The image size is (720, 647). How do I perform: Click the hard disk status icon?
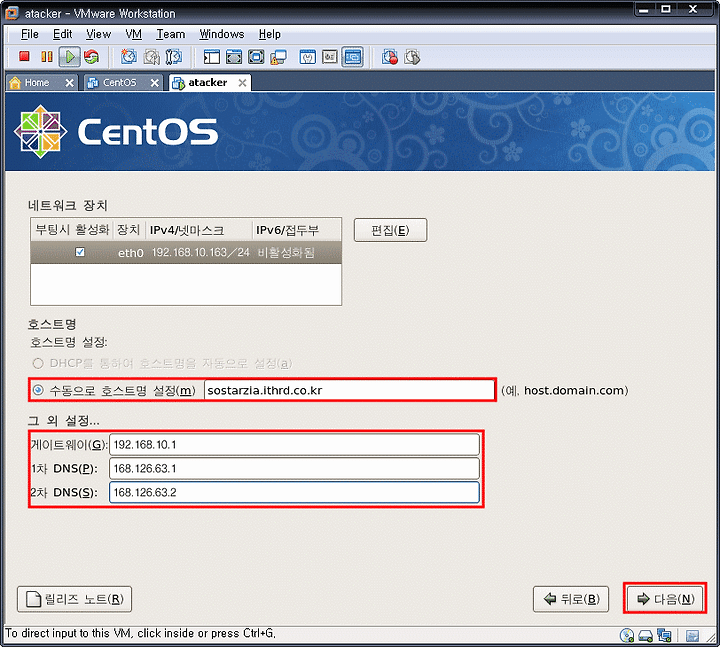pos(645,635)
